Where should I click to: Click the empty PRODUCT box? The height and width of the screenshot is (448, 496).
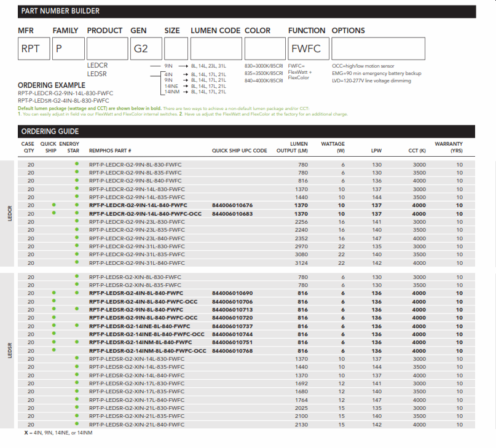pos(108,49)
